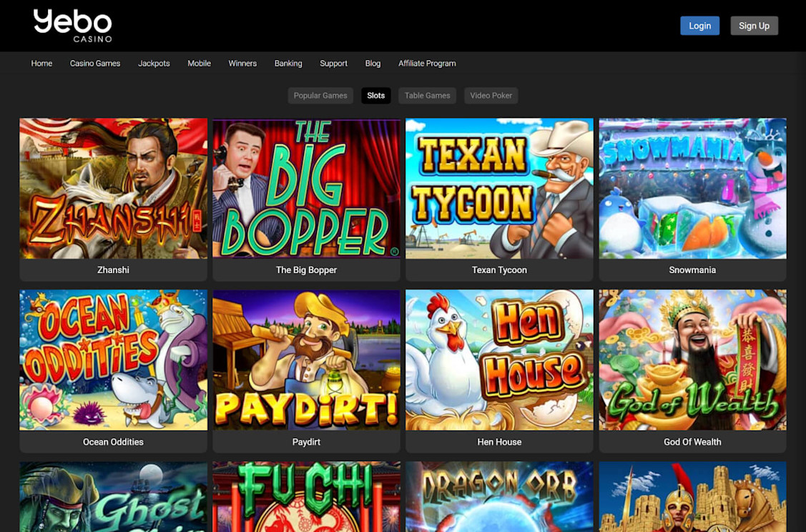Click the Zhanshi title text
The image size is (806, 532).
(x=113, y=270)
